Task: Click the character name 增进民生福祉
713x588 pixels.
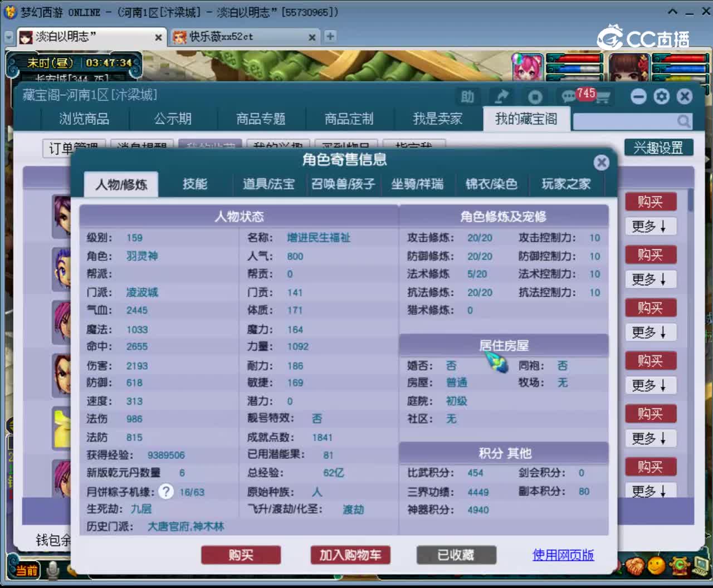Action: [319, 238]
